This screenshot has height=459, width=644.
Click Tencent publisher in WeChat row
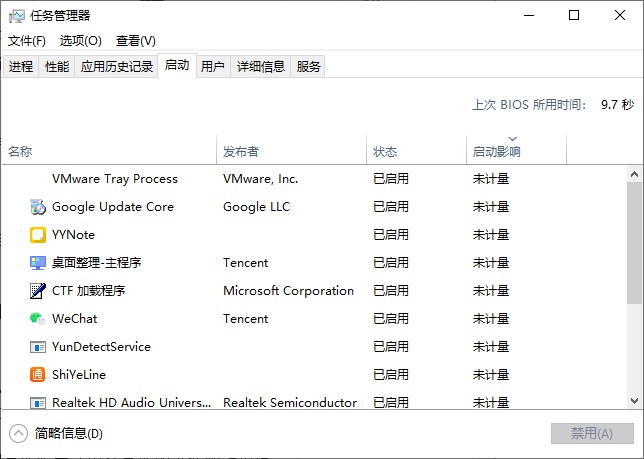[x=246, y=319]
